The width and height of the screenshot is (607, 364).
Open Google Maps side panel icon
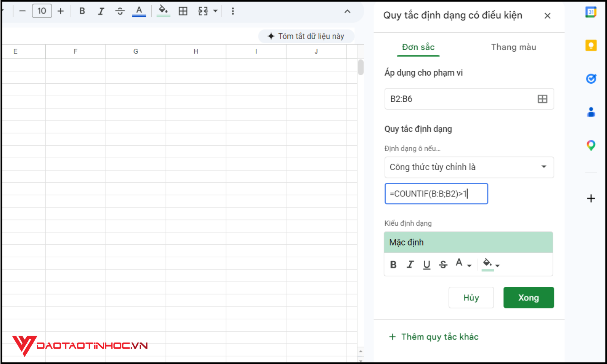point(591,145)
